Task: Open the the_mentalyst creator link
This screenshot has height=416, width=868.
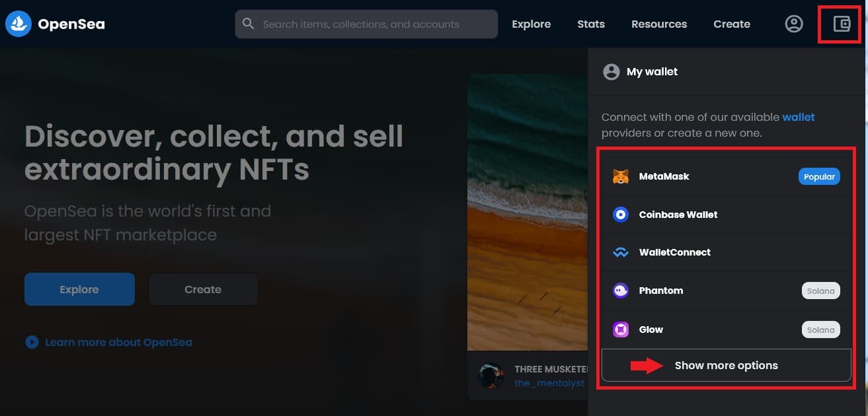Action: point(549,383)
